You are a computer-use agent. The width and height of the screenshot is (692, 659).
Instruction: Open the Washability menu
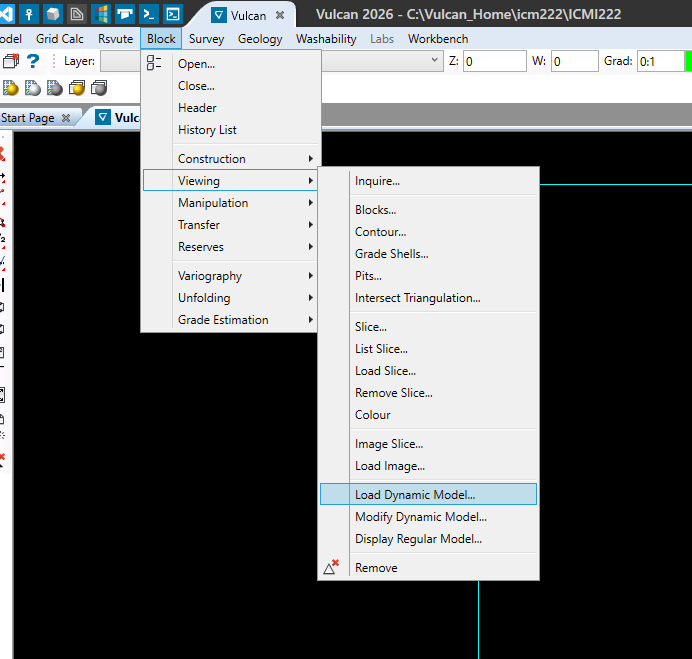(x=326, y=39)
